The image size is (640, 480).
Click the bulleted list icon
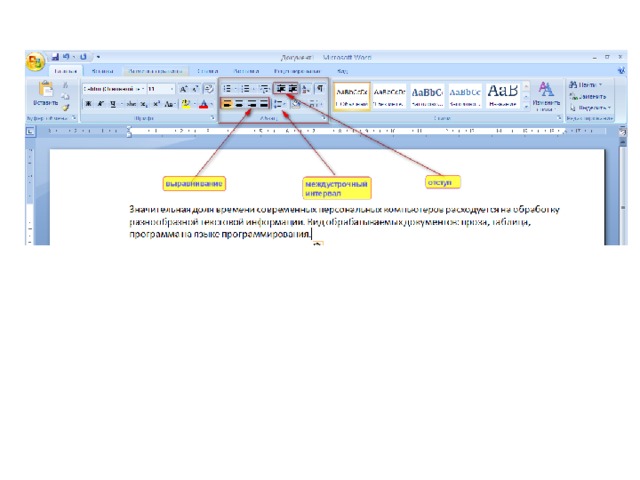click(x=228, y=88)
